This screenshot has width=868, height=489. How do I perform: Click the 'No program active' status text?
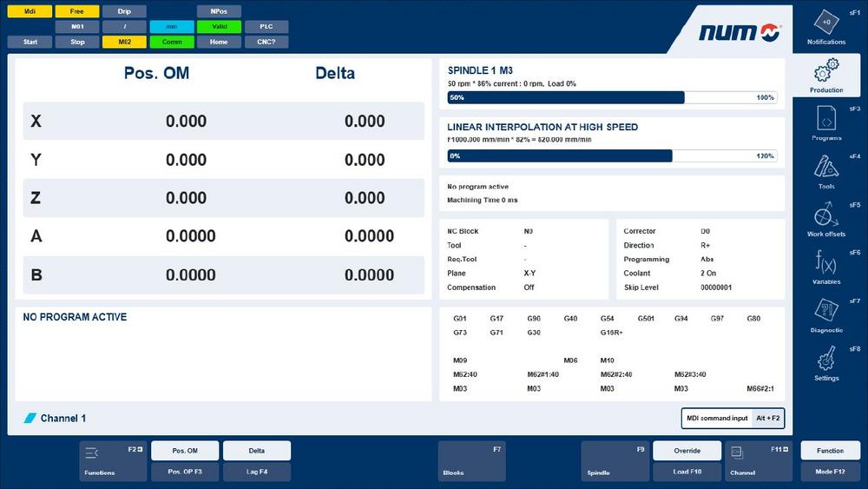[x=477, y=187]
